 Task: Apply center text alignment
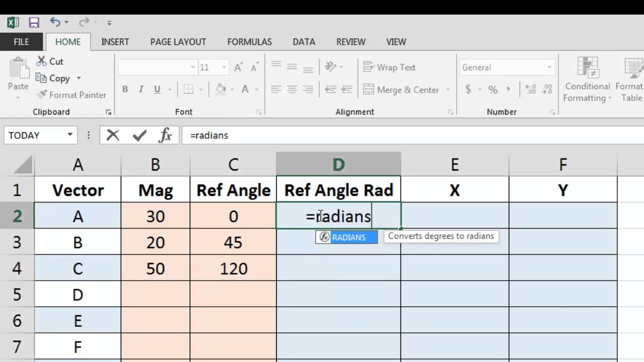pos(292,89)
